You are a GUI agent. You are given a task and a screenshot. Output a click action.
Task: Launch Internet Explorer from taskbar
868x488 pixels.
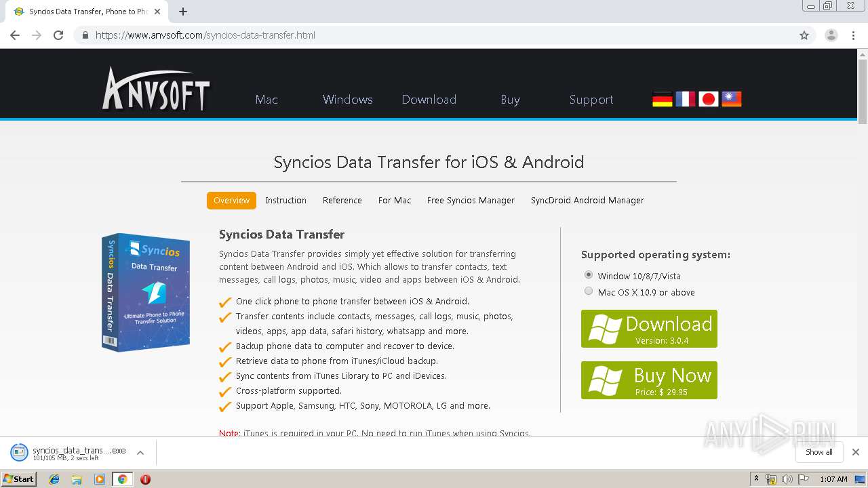pos(54,479)
